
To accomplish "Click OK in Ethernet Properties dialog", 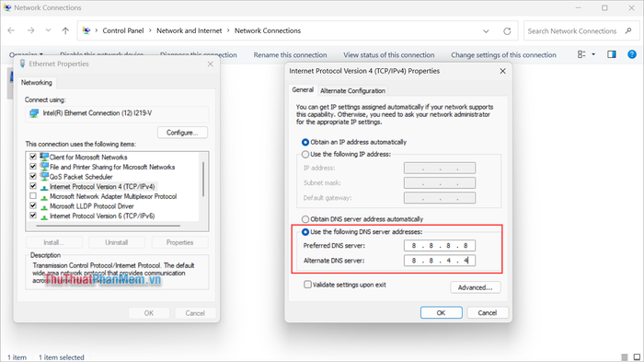I will pyautogui.click(x=149, y=313).
